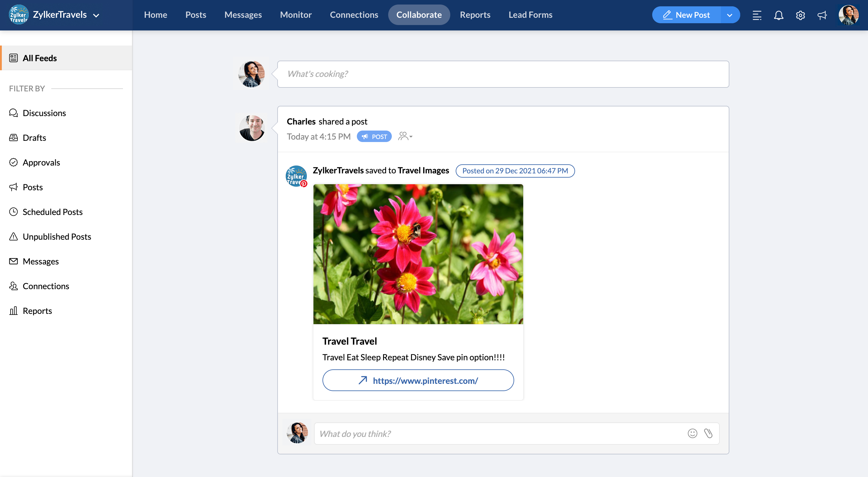Select All Feeds in sidebar
Image resolution: width=868 pixels, height=477 pixels.
[40, 58]
